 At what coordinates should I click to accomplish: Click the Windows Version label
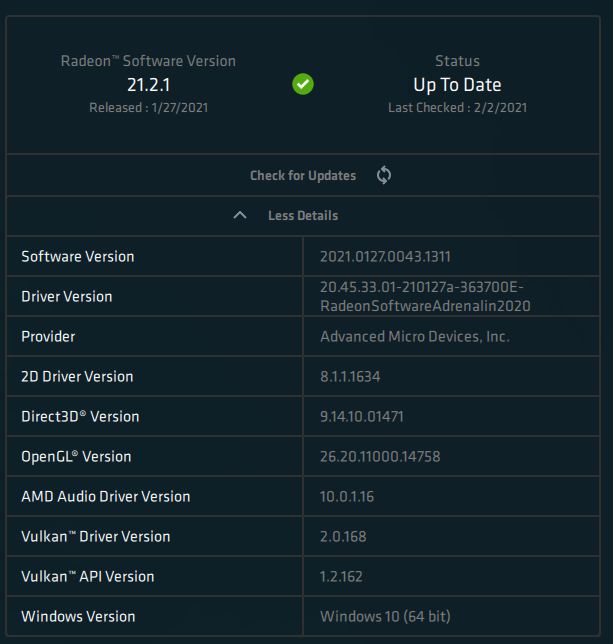point(78,616)
